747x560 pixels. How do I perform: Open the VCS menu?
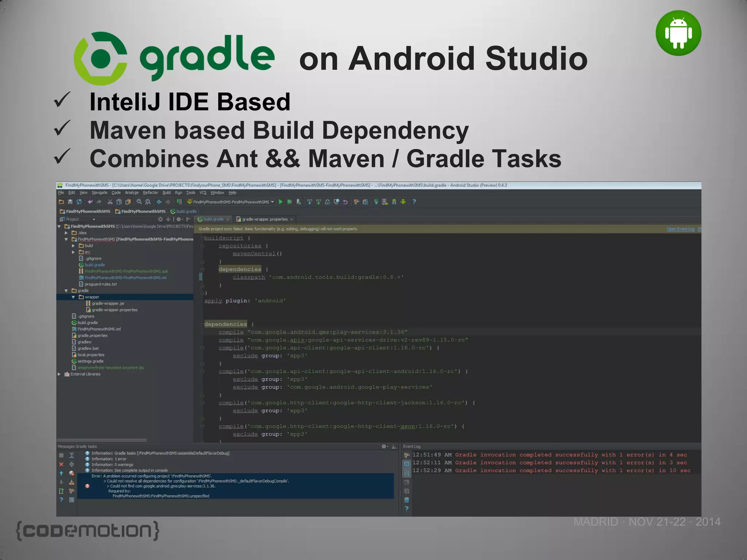[203, 192]
